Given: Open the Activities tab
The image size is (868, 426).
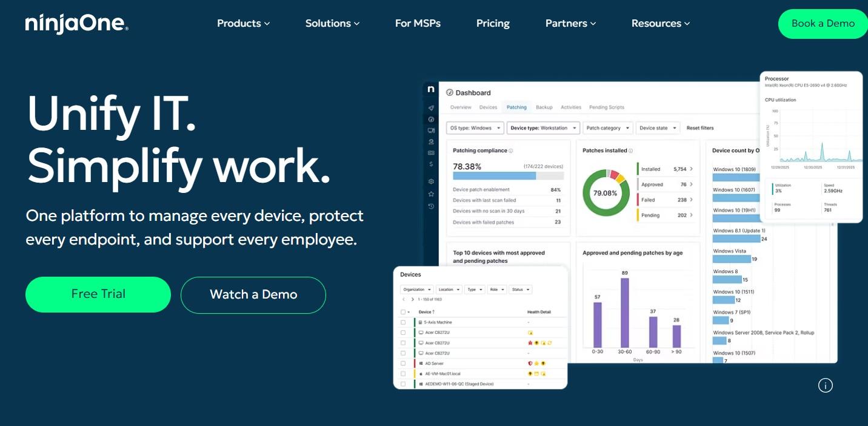Looking at the screenshot, I should tap(571, 107).
